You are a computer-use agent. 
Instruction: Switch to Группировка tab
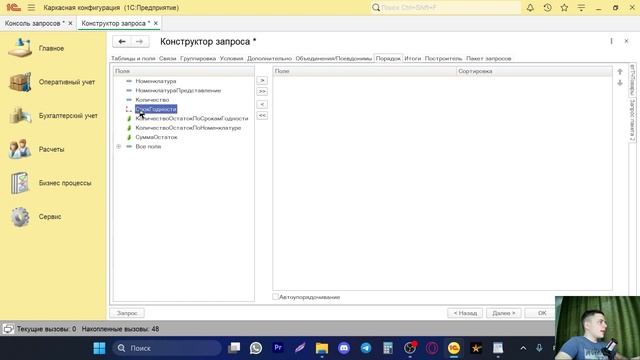[x=198, y=58]
